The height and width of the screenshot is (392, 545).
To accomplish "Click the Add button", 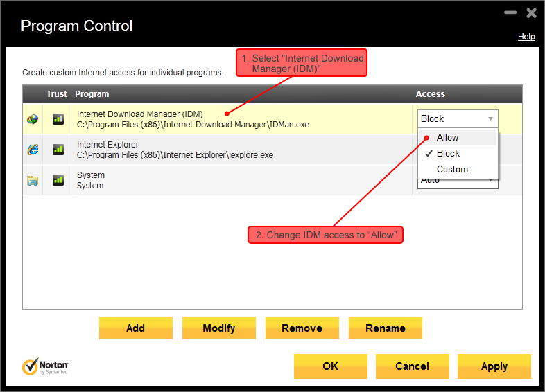I will (x=136, y=328).
